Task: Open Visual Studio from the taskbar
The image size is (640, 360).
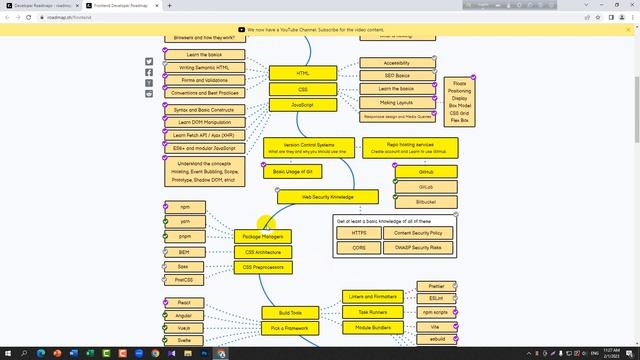Action: pyautogui.click(x=171, y=353)
